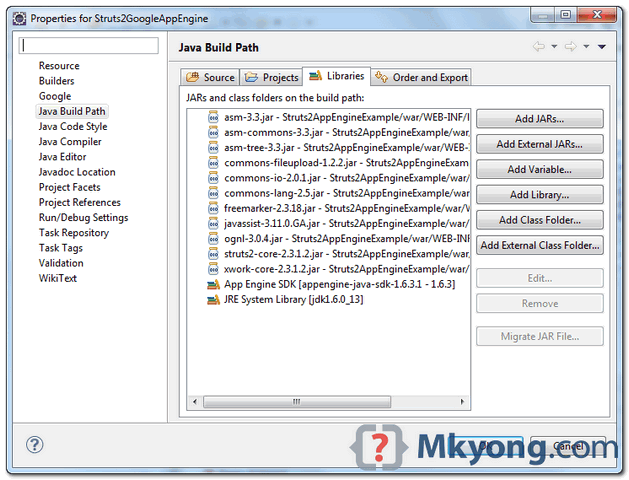Open the Order and Export tab
This screenshot has width=629, height=480.
coord(421,77)
